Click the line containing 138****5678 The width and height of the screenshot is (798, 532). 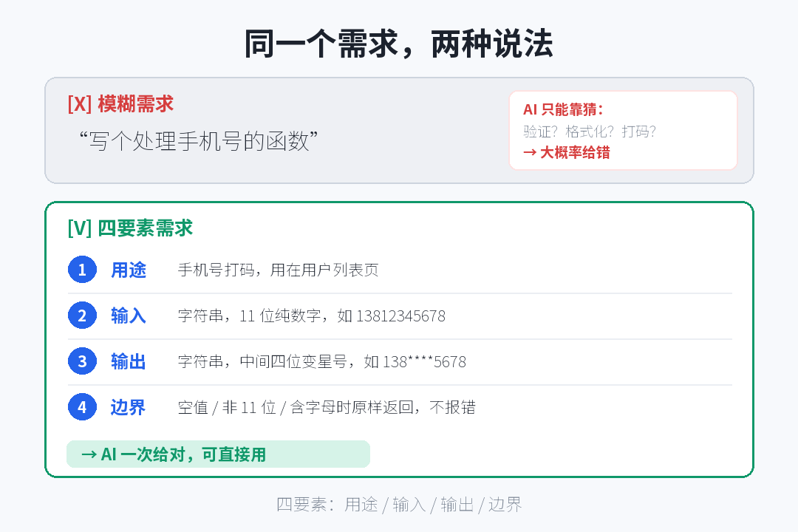pyautogui.click(x=322, y=361)
